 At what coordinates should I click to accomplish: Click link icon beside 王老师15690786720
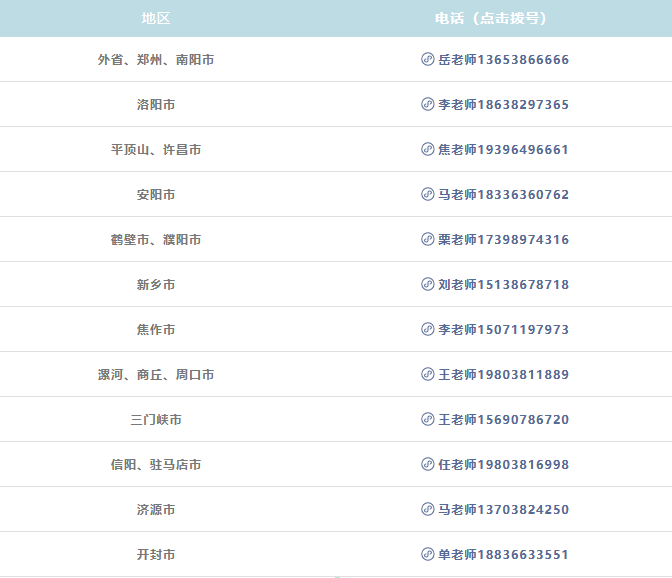[427, 419]
